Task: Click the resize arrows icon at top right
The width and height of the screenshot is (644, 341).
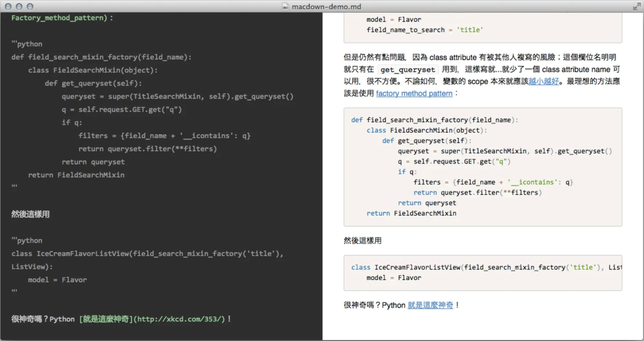Action: pyautogui.click(x=637, y=6)
